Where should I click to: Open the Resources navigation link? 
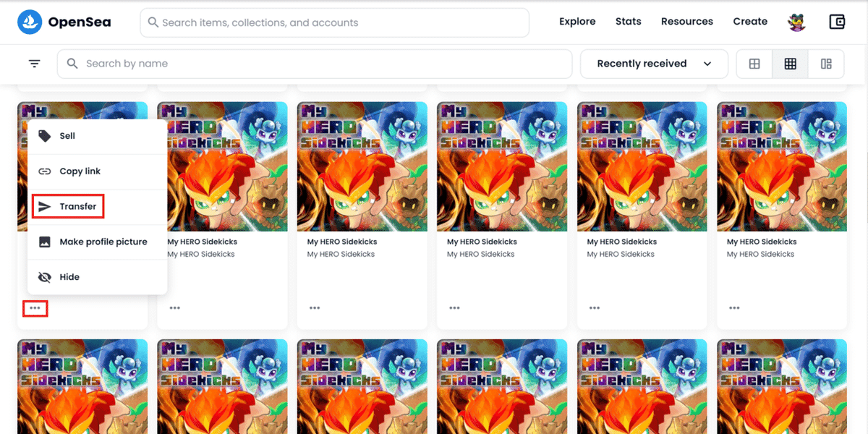[687, 22]
